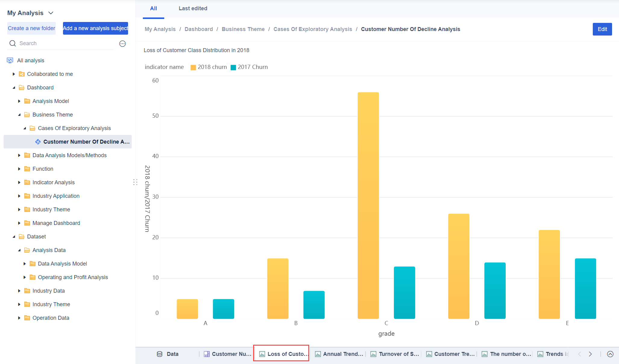Open the more options ellipsis icon
Image resolution: width=619 pixels, height=364 pixels.
pyautogui.click(x=122, y=44)
